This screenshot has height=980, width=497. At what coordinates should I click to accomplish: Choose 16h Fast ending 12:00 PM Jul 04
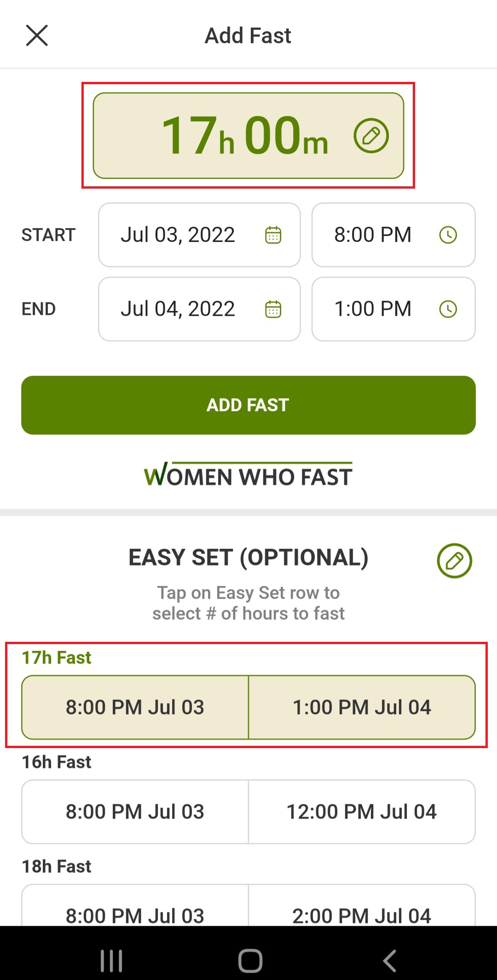pyautogui.click(x=362, y=812)
